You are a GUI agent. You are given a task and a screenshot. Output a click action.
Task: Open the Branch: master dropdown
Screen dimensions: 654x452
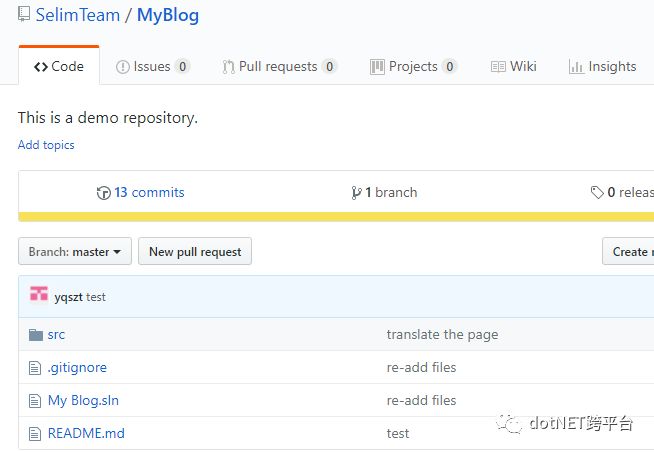(x=75, y=251)
